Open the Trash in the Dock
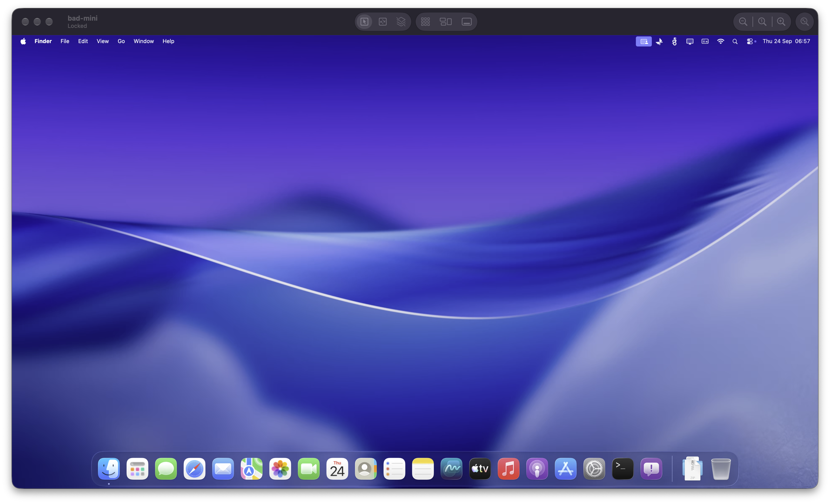The image size is (830, 504). 721,469
